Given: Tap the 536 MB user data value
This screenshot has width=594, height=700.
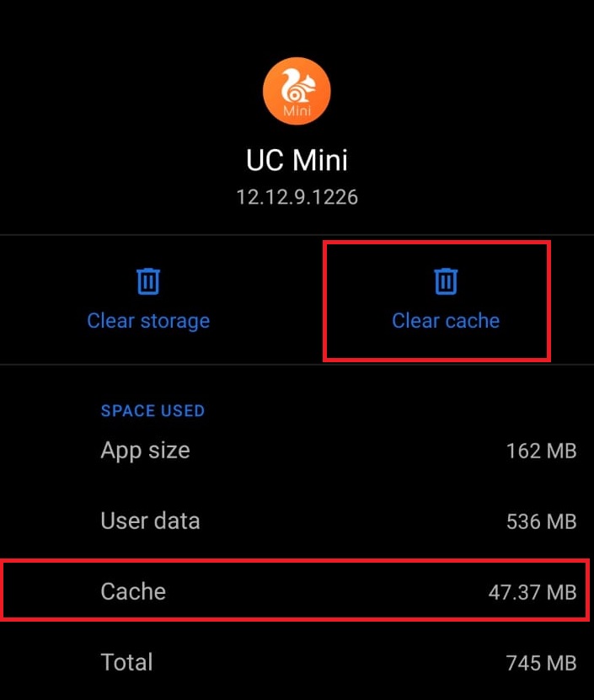Looking at the screenshot, I should 541,521.
